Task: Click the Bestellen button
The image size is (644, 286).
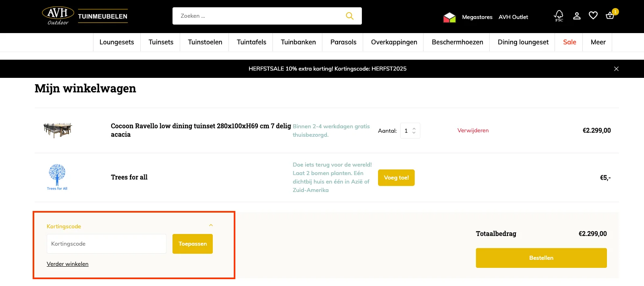Action: 541,258
